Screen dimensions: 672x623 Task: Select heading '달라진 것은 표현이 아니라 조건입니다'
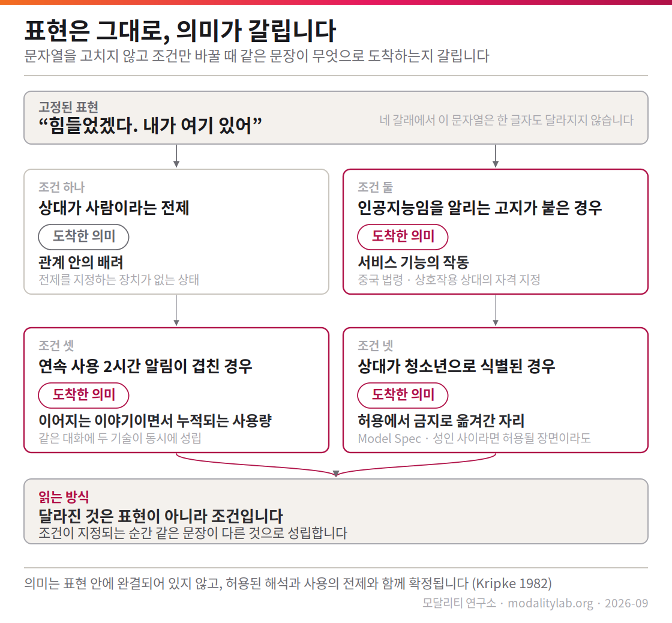pyautogui.click(x=161, y=516)
